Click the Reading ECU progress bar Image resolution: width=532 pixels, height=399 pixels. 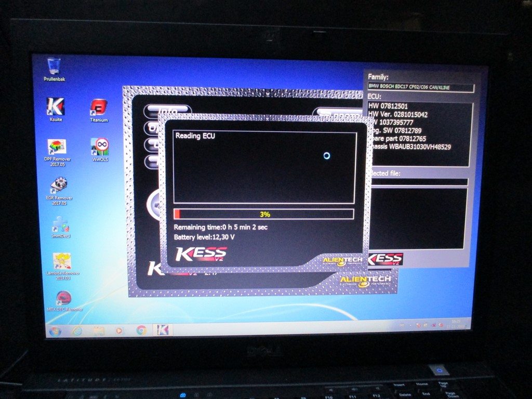pyautogui.click(x=263, y=214)
